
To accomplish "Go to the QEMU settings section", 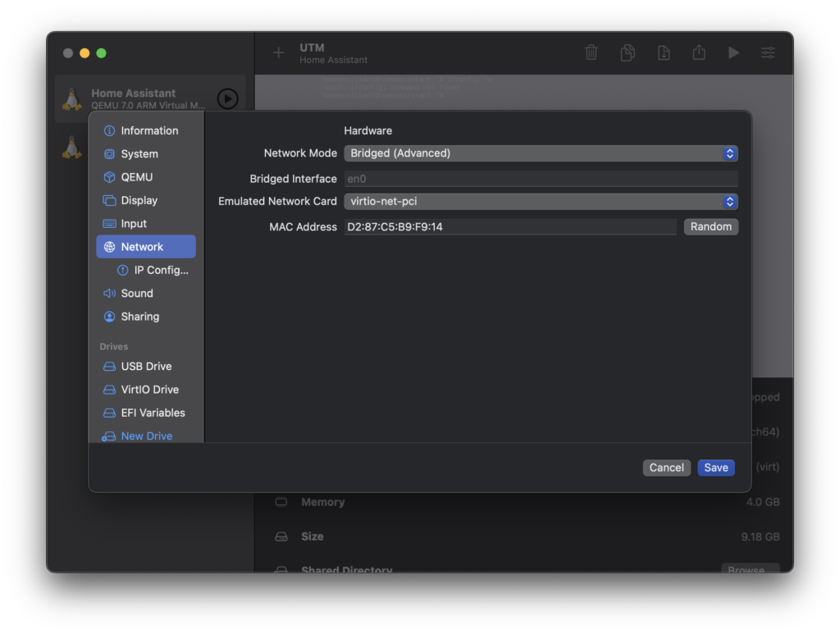I will (146, 177).
